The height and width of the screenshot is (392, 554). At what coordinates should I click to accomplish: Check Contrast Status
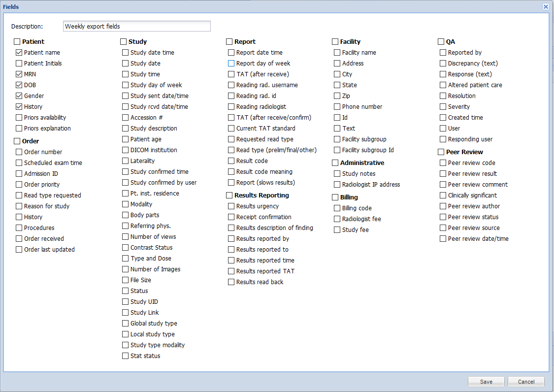coord(126,248)
